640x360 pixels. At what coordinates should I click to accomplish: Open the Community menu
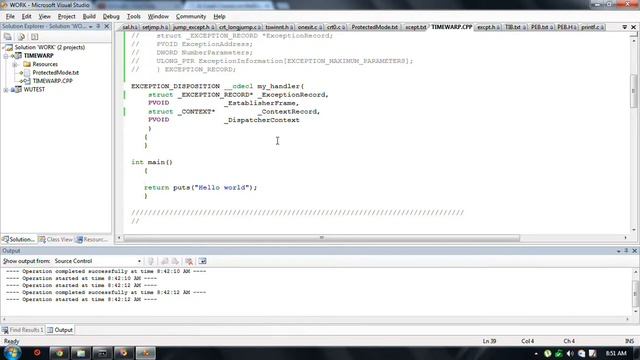pos(191,16)
